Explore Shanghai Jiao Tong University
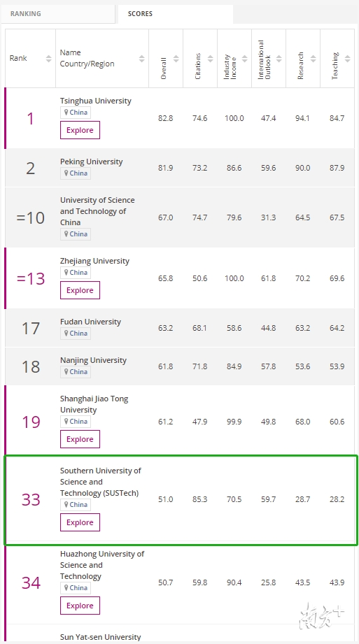 (80, 439)
